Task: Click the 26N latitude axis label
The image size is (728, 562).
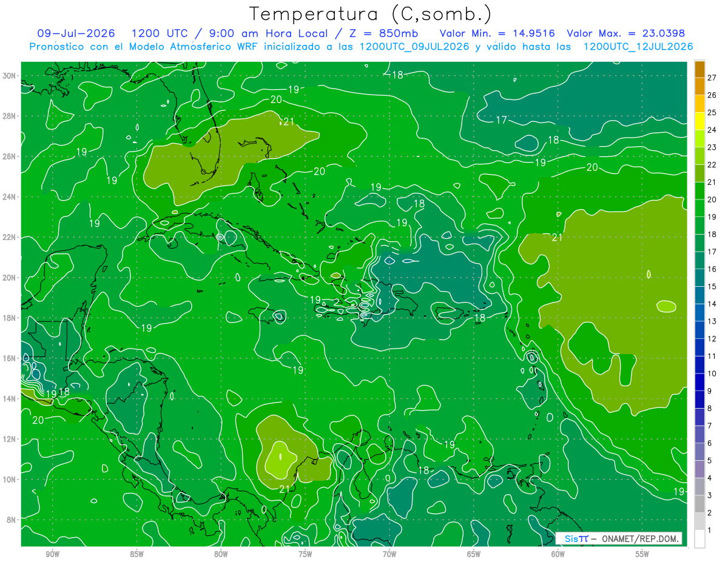Action: pos(10,156)
